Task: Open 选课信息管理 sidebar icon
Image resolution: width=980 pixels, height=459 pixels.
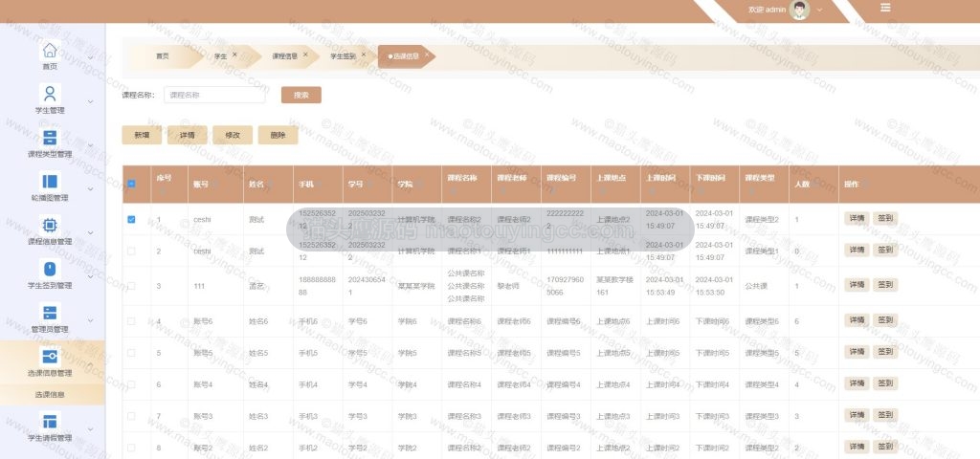Action: pos(50,356)
